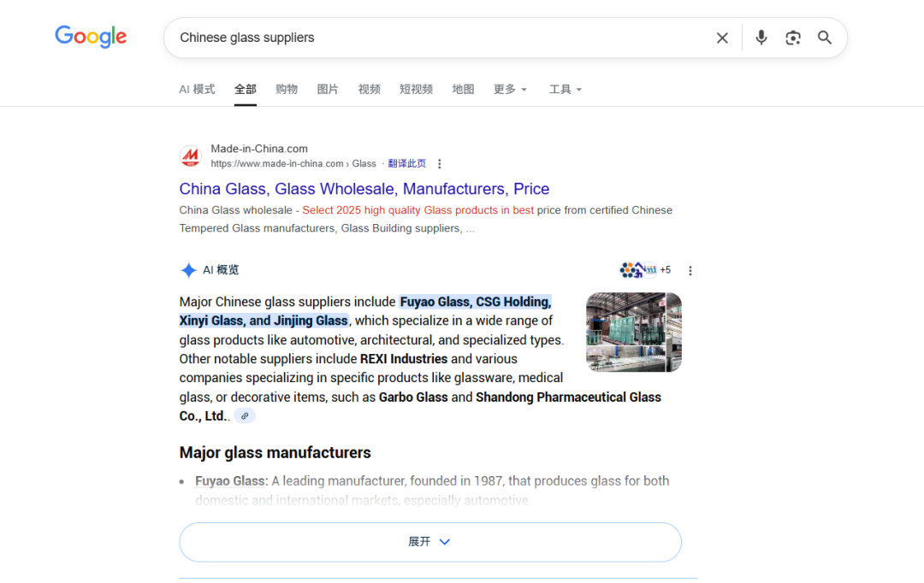The width and height of the screenshot is (924, 583).
Task: Open the AI overview source icons +5
Action: point(645,270)
